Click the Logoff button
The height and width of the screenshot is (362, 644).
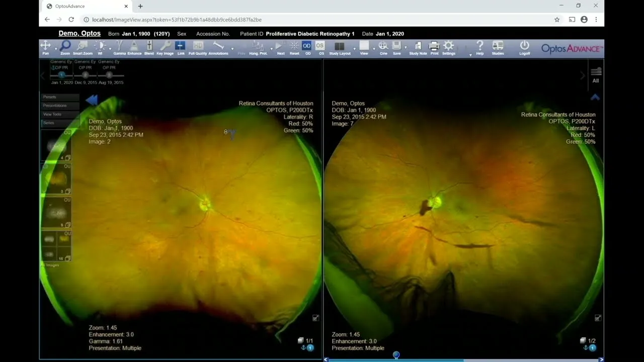tap(524, 47)
